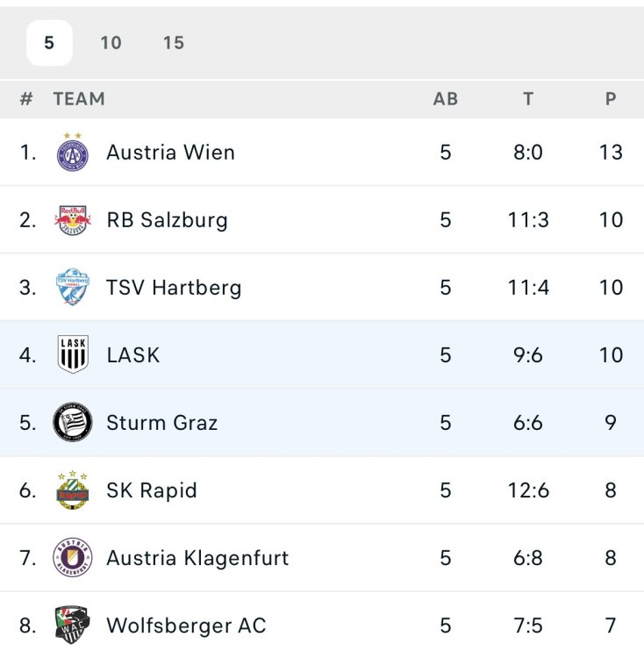Click the Sturm Graz round crest
644x658 pixels.
tap(73, 423)
